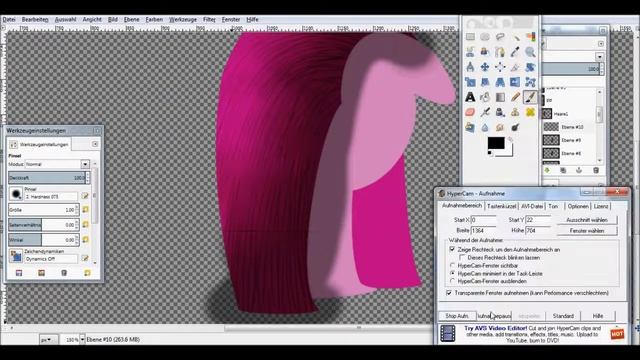Select the Bucket Fill tool
640x360 pixels.
(485, 97)
